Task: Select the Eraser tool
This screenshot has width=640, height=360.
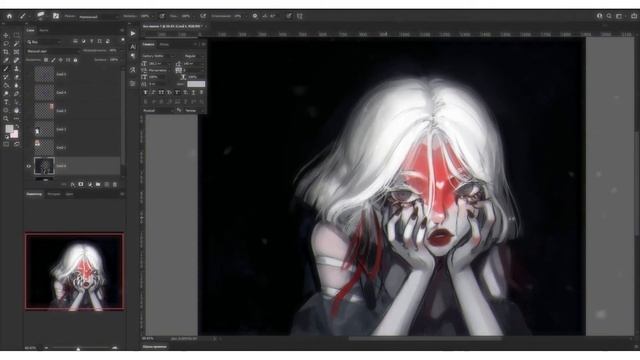Action: [16, 77]
